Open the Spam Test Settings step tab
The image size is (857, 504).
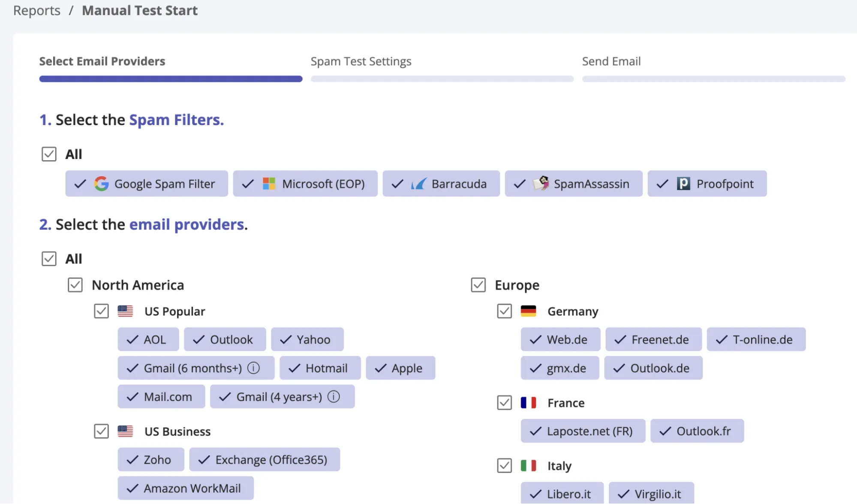click(x=361, y=61)
